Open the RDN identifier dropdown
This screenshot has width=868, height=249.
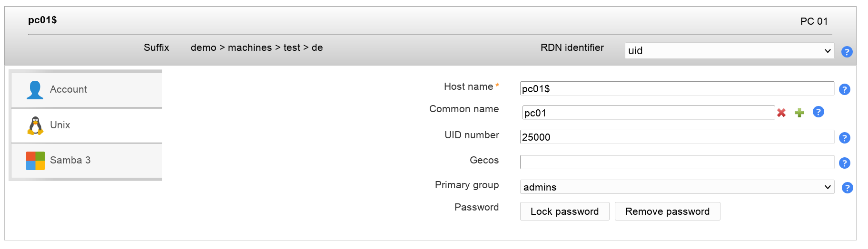[x=729, y=51]
